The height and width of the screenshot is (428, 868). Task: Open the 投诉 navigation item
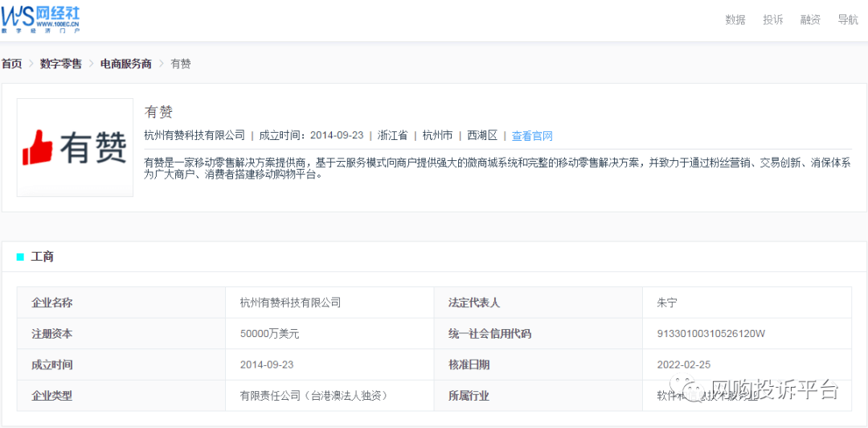pos(773,20)
